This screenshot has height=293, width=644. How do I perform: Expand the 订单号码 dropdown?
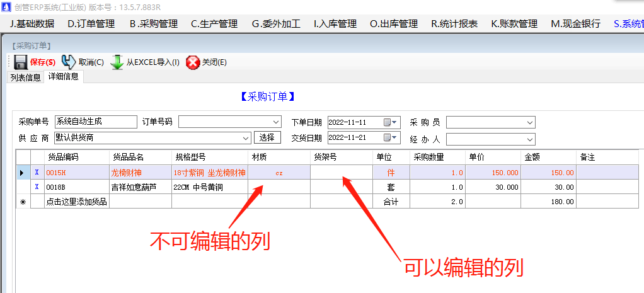click(x=276, y=122)
